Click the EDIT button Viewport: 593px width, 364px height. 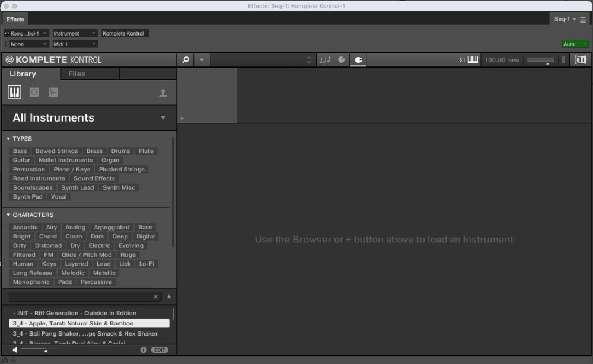click(x=160, y=350)
